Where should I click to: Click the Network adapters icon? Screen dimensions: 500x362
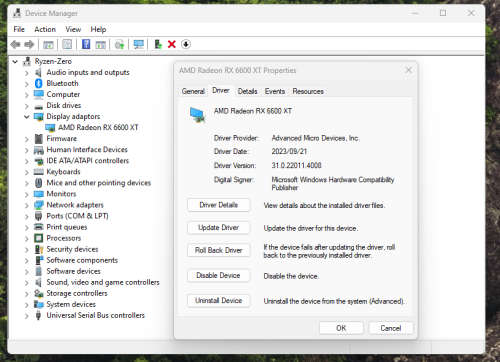pos(39,205)
